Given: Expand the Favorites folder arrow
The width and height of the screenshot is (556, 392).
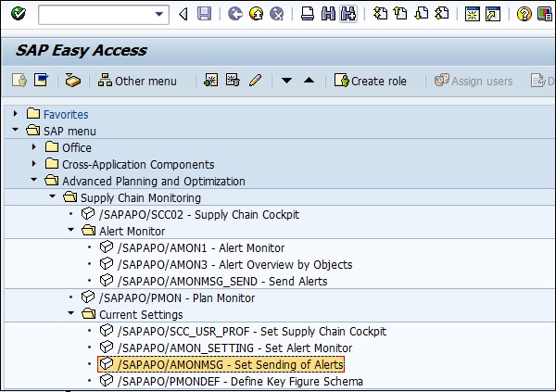Looking at the screenshot, I should click(x=15, y=113).
